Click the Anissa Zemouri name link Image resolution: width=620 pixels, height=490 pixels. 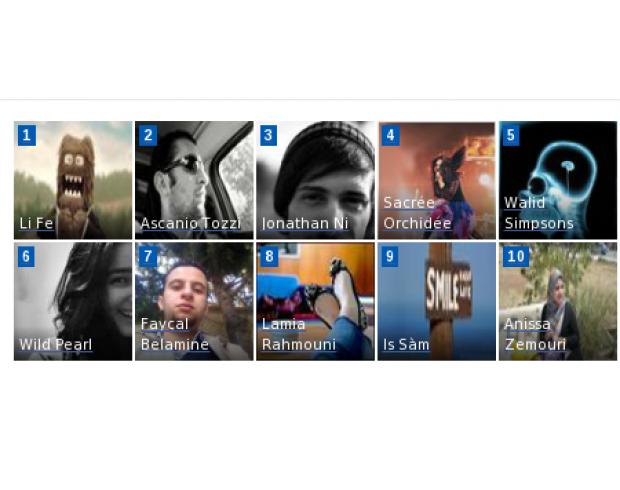[535, 335]
